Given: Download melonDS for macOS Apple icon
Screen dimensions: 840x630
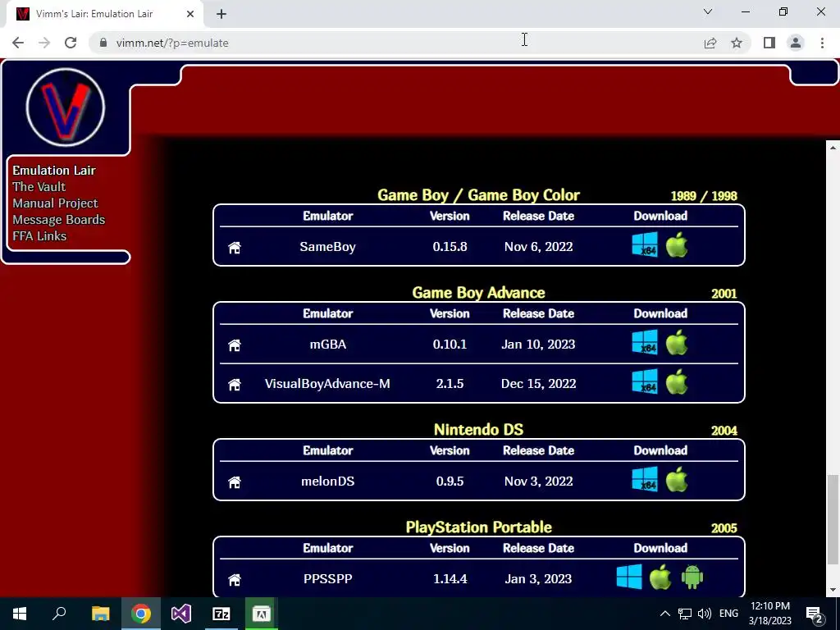Looking at the screenshot, I should click(677, 479).
